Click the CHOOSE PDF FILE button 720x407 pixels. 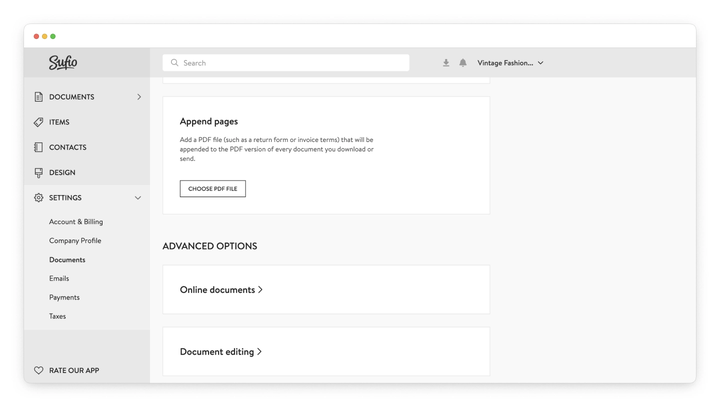pos(213,189)
